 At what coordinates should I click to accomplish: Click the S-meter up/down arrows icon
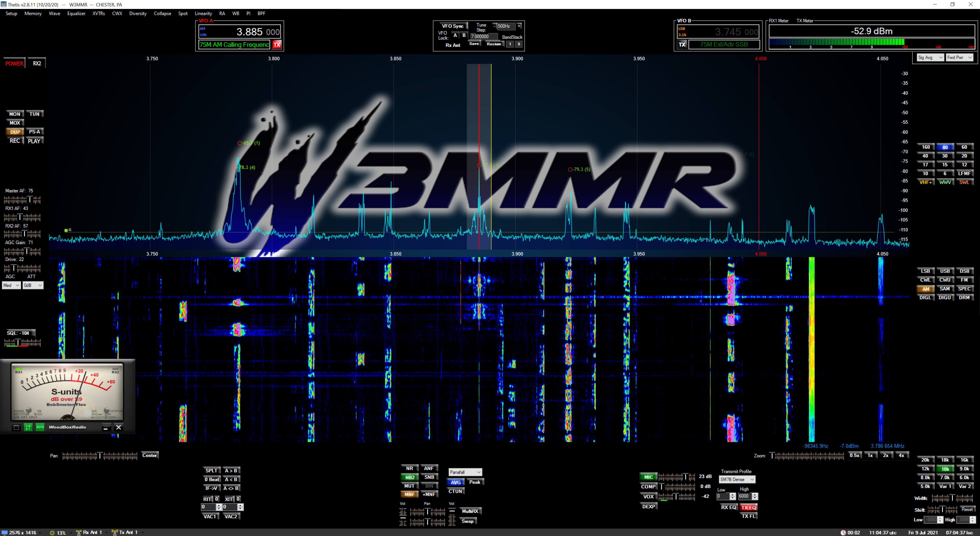click(28, 427)
